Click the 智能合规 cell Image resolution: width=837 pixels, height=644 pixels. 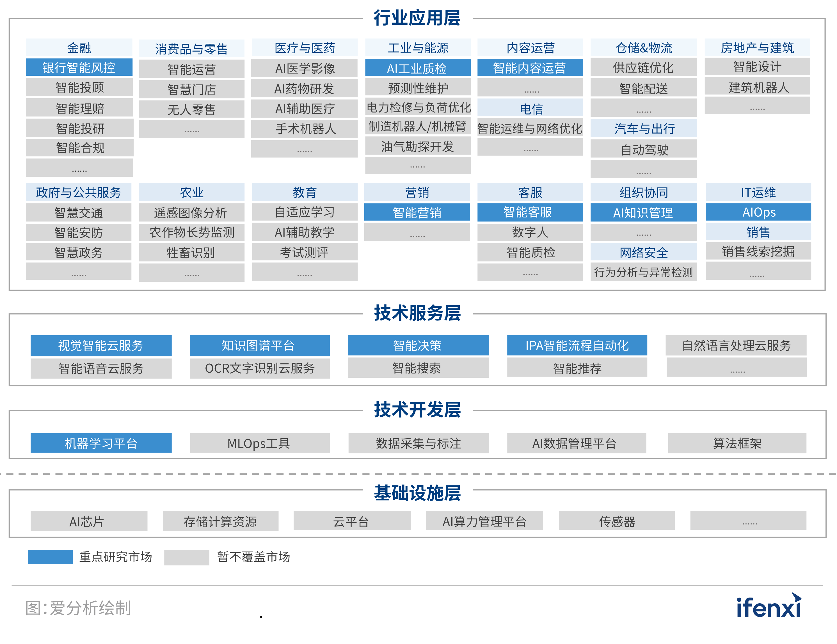click(79, 148)
